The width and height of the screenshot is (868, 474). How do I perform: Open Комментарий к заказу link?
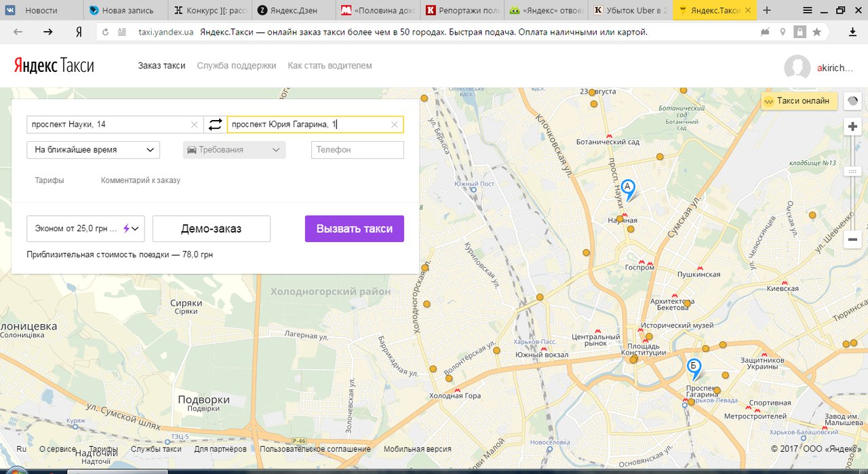click(x=140, y=180)
